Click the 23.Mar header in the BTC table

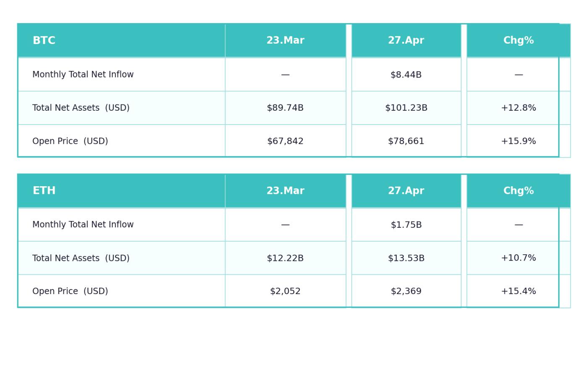pyautogui.click(x=285, y=41)
